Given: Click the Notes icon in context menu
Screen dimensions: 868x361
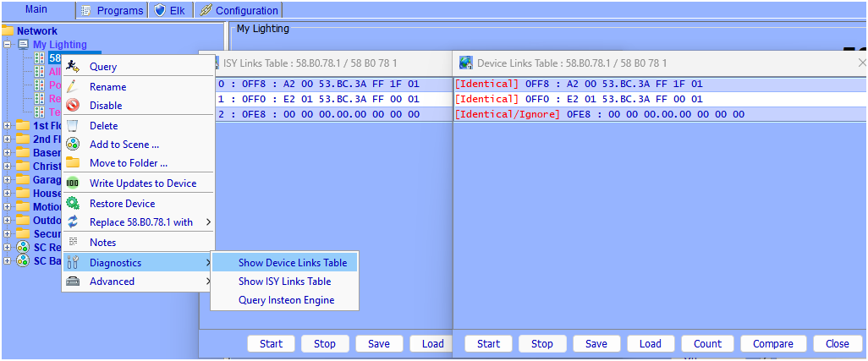Looking at the screenshot, I should 73,243.
